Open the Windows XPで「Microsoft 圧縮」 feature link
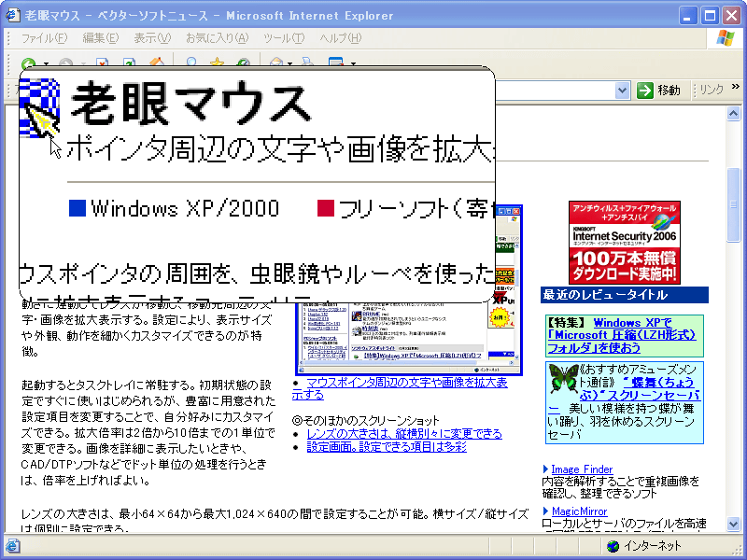The image size is (747, 560). [622, 335]
